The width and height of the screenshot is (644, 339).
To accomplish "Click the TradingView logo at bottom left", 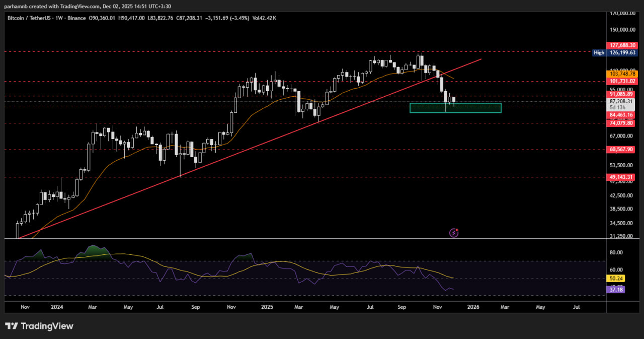I will click(x=39, y=326).
